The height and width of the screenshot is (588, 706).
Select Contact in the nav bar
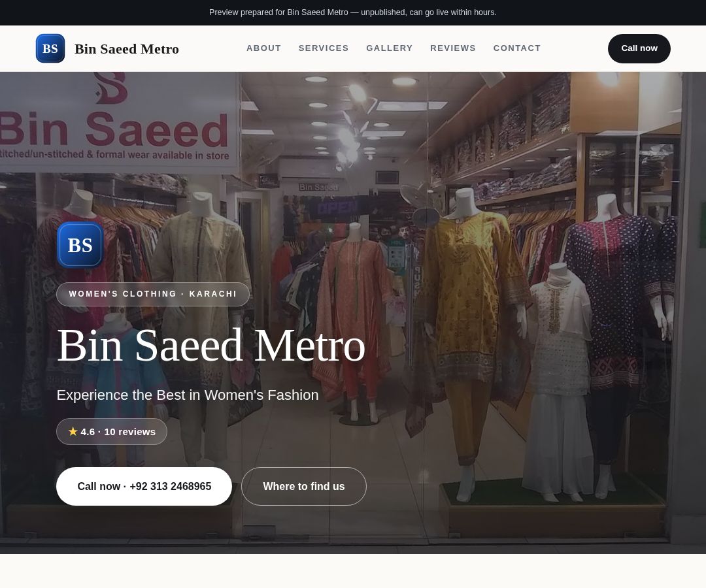[517, 48]
